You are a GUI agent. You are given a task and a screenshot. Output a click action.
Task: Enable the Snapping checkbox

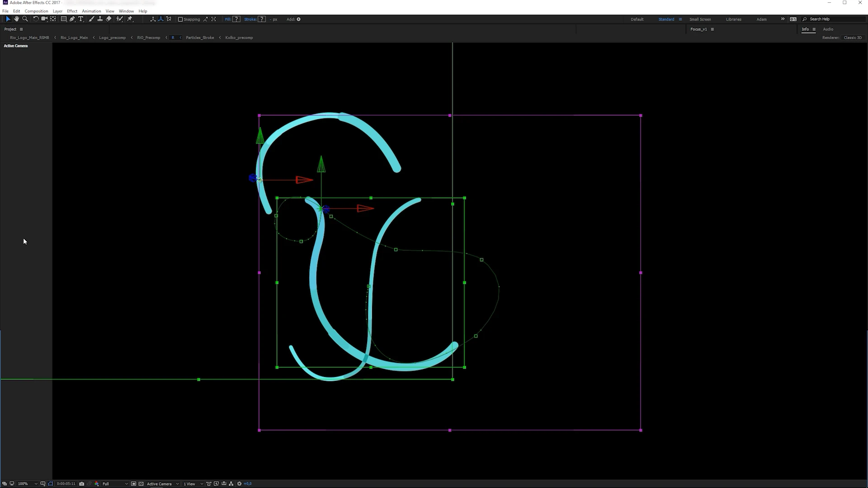[180, 19]
